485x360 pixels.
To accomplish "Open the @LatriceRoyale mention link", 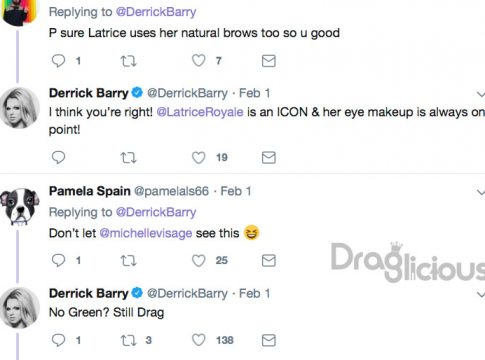I will pos(200,112).
